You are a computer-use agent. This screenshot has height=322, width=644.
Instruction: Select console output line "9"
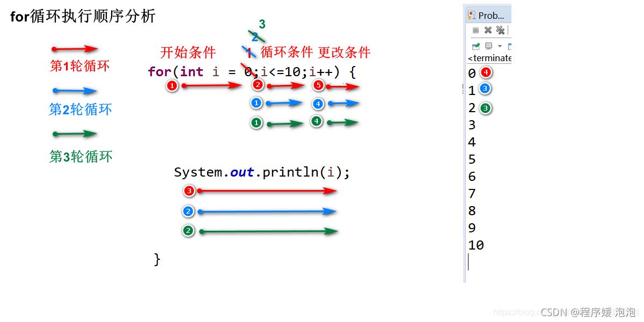472,228
